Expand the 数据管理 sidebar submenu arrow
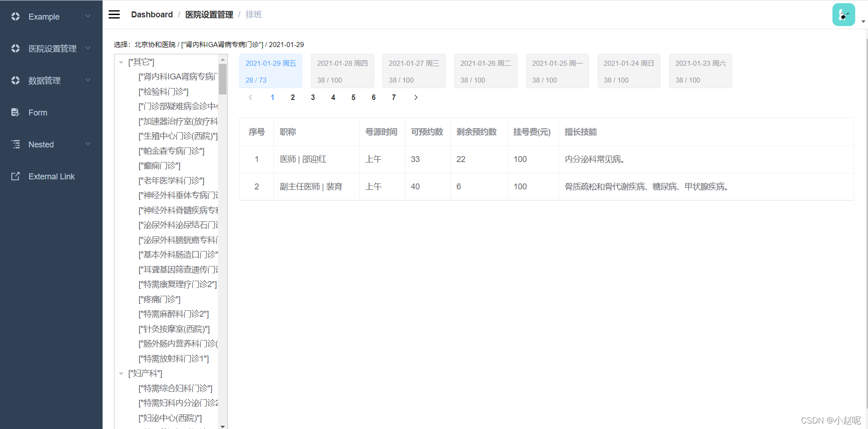The image size is (868, 429). tap(88, 80)
